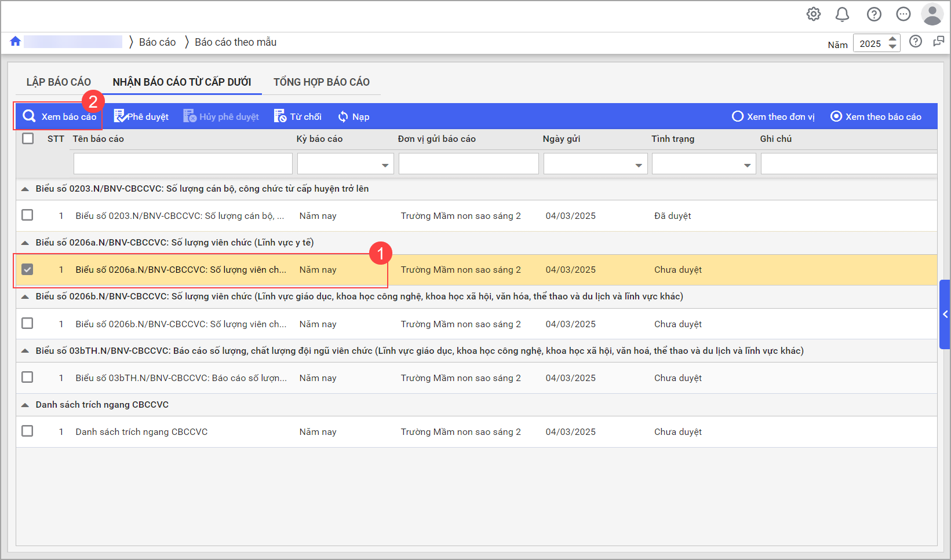The image size is (951, 560).
Task: Switch to the LẬP BÁO CÁO tab
Action: click(59, 82)
